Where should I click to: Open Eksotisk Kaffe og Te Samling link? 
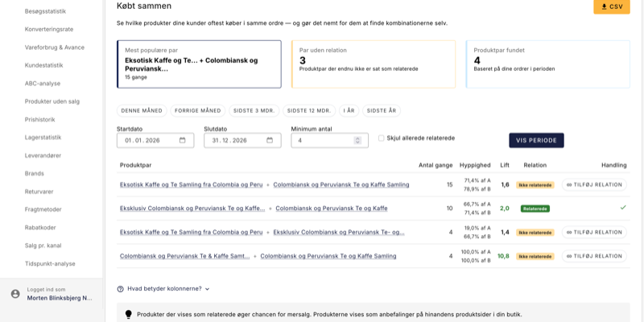point(191,184)
